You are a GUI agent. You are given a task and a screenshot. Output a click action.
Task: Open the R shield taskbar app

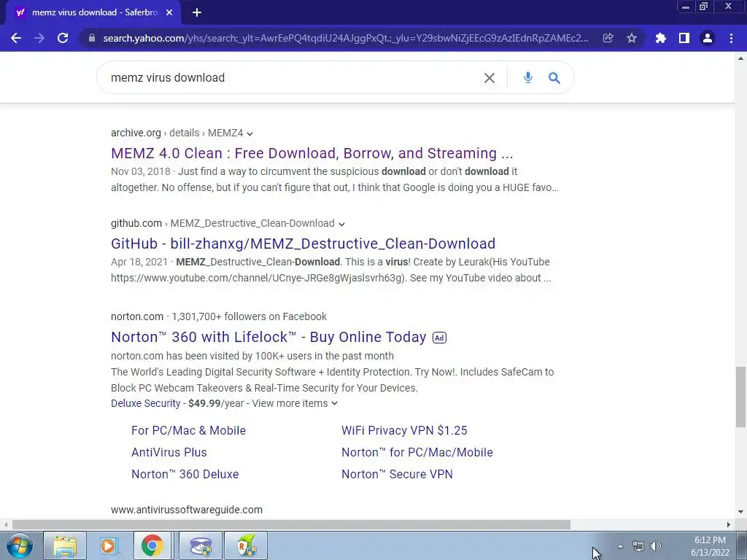tap(246, 545)
